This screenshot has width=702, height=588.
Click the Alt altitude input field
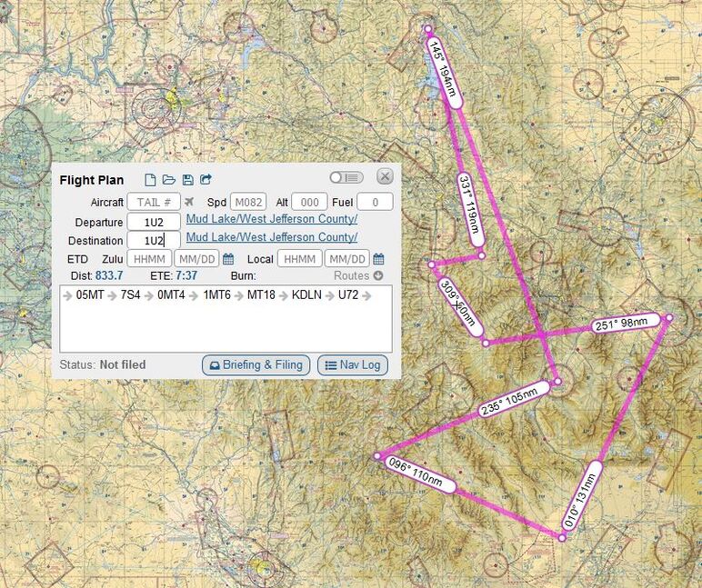point(309,202)
